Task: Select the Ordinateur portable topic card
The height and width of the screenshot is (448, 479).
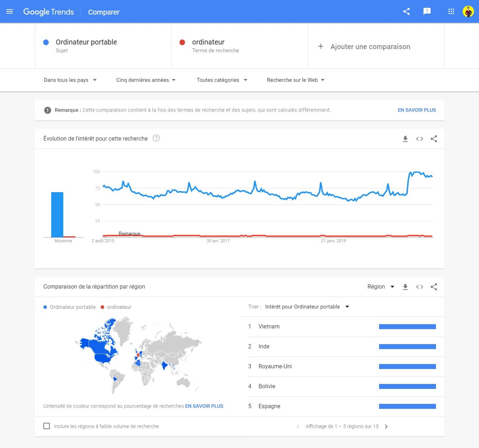Action: point(103,46)
